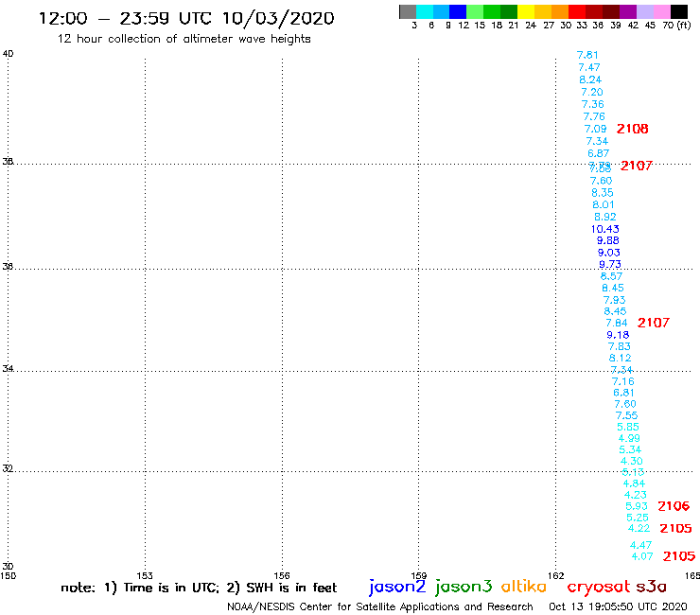Click the value 8.24 on the track
The height and width of the screenshot is (615, 700).
pos(590,79)
